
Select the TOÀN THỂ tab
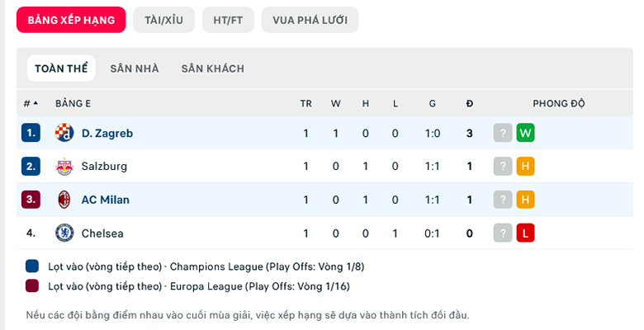pos(61,68)
